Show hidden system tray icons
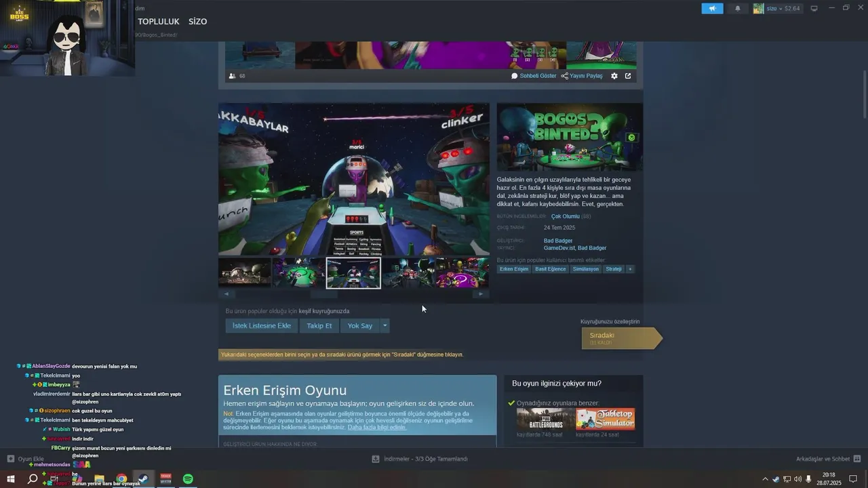This screenshot has width=868, height=488. [x=766, y=479]
